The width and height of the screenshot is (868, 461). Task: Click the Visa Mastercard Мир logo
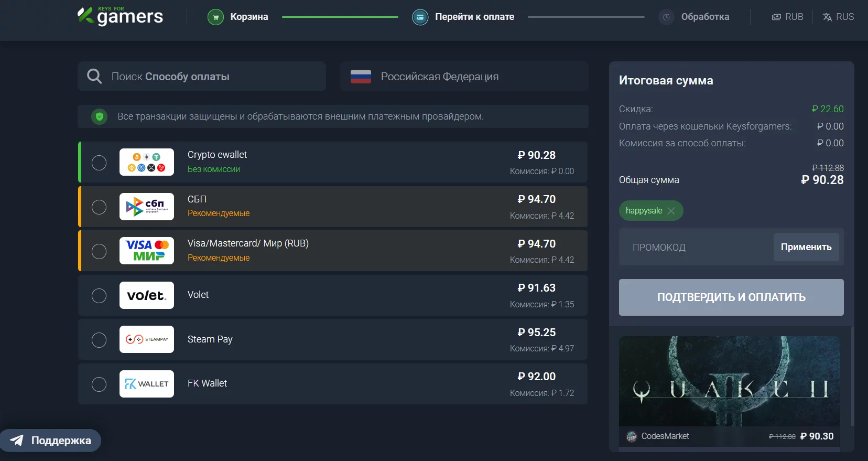click(147, 251)
